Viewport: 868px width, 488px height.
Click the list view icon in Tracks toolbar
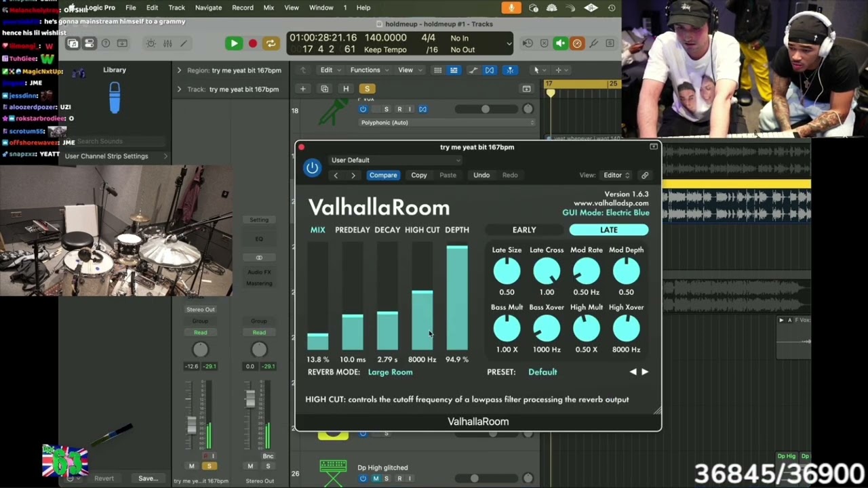454,70
